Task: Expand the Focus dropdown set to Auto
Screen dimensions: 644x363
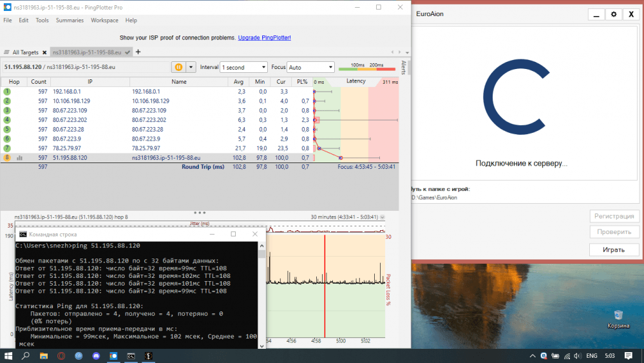Action: coord(311,67)
